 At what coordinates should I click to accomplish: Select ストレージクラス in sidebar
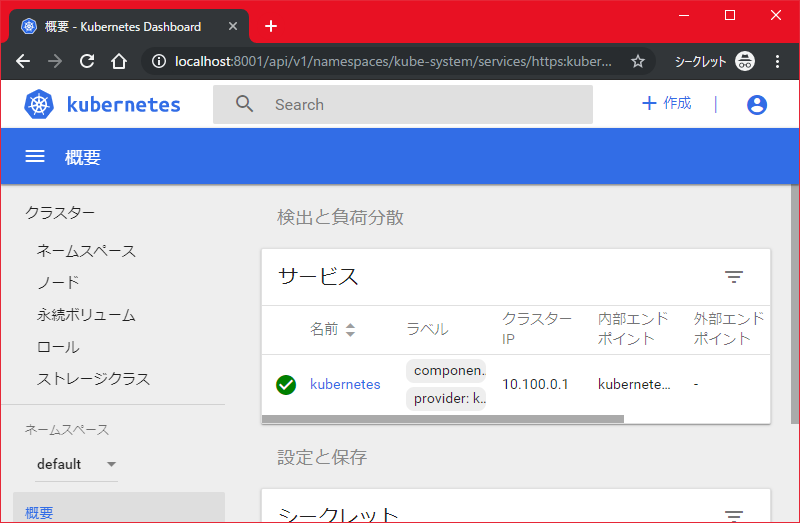click(x=93, y=379)
